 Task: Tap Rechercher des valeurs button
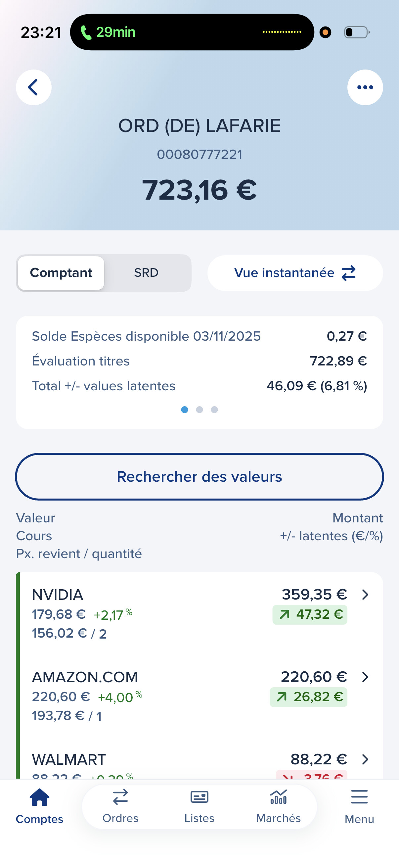[199, 477]
